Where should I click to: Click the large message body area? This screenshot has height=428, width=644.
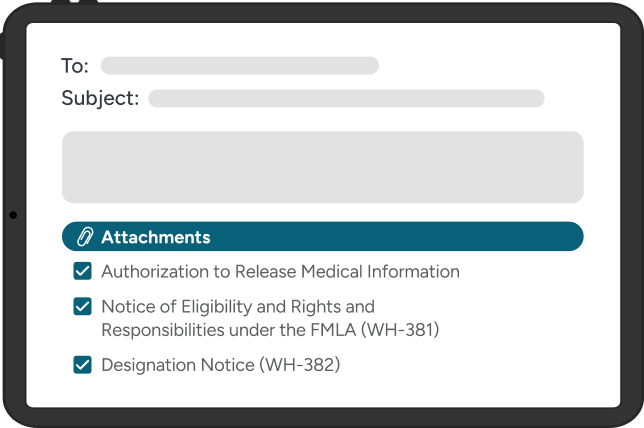point(322,167)
